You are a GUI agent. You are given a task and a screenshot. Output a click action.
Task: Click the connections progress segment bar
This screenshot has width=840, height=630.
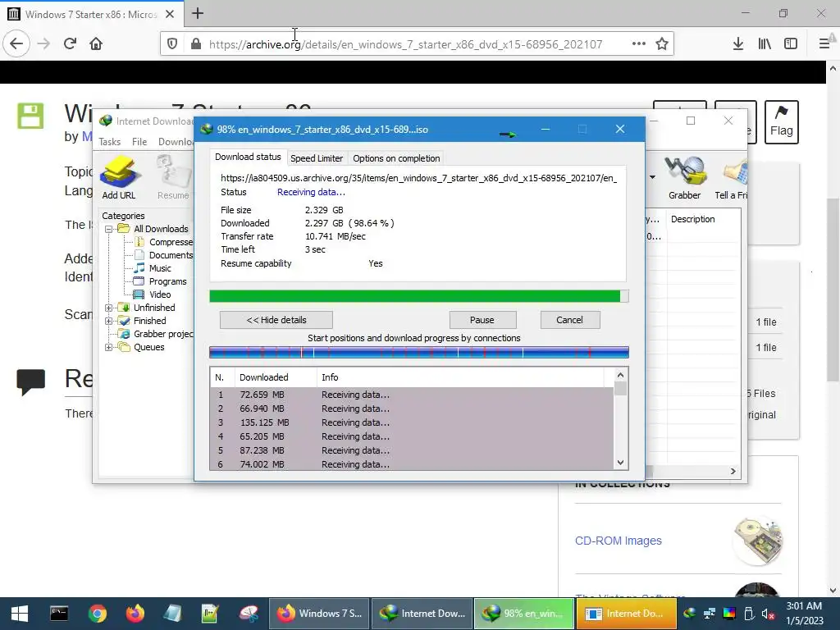point(419,353)
